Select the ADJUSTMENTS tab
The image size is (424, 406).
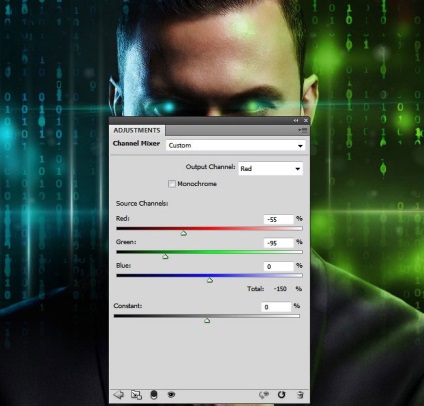pyautogui.click(x=137, y=130)
